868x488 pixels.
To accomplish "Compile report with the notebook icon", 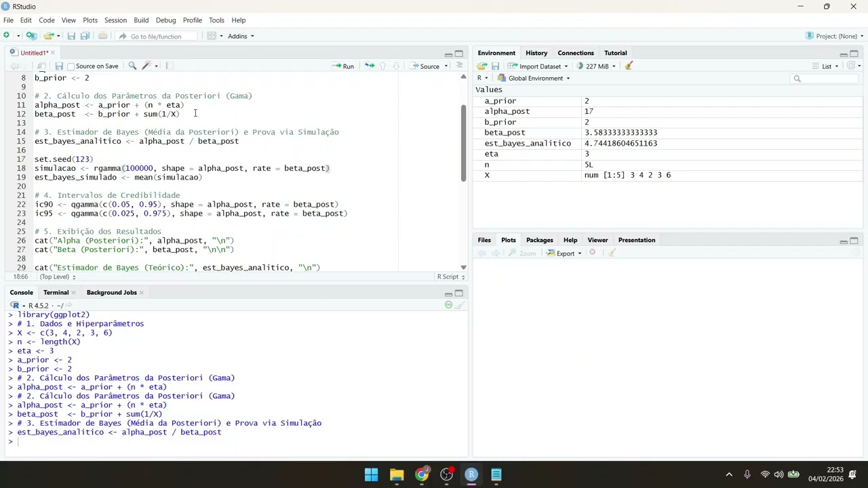I will tap(170, 66).
